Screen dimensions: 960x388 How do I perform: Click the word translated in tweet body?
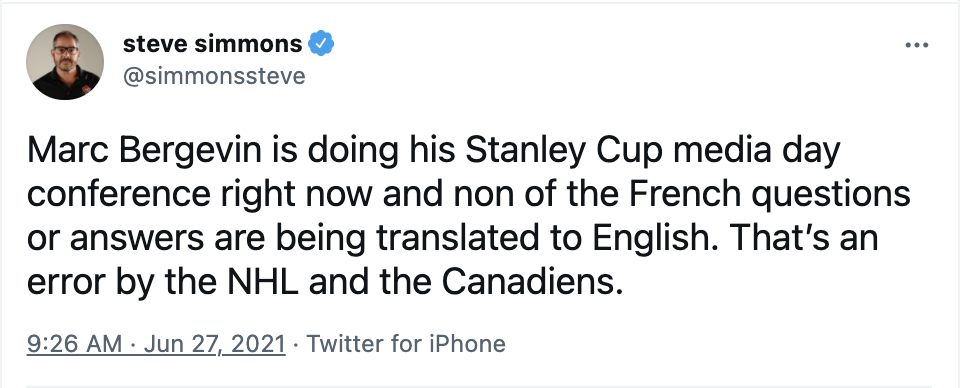click(x=468, y=237)
